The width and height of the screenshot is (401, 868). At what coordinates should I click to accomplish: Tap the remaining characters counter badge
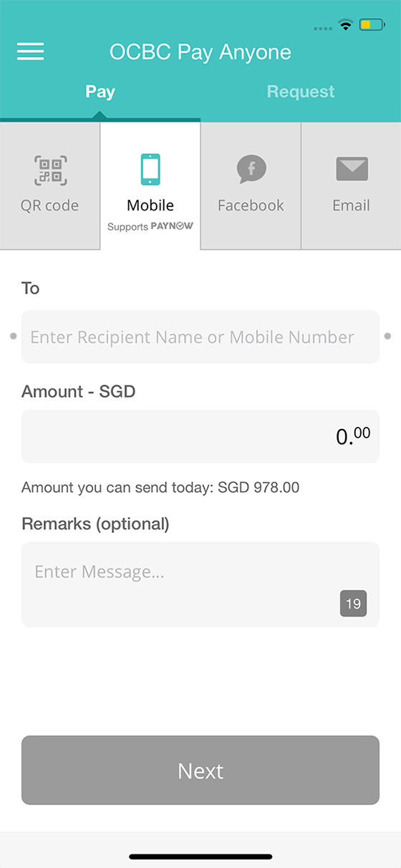coord(353,604)
